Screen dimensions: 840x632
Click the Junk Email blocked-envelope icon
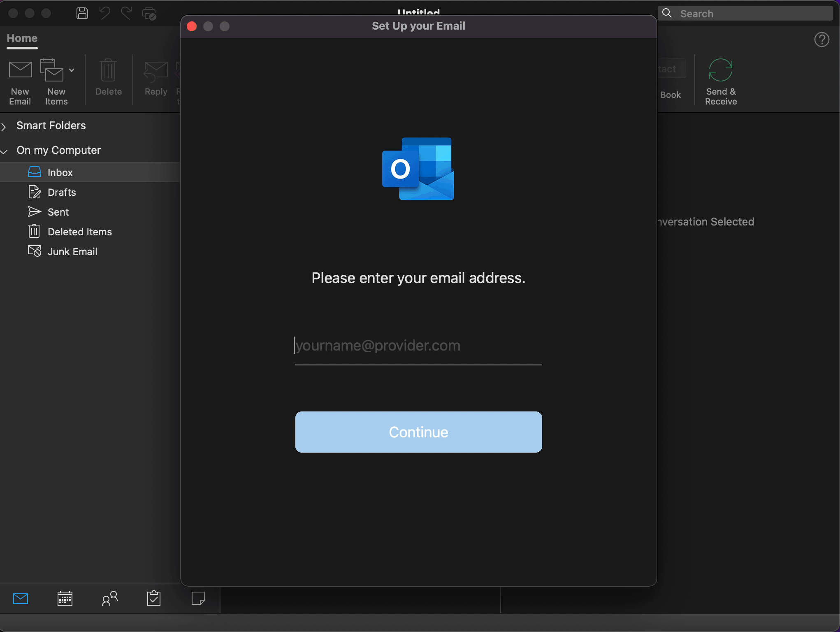pos(35,251)
